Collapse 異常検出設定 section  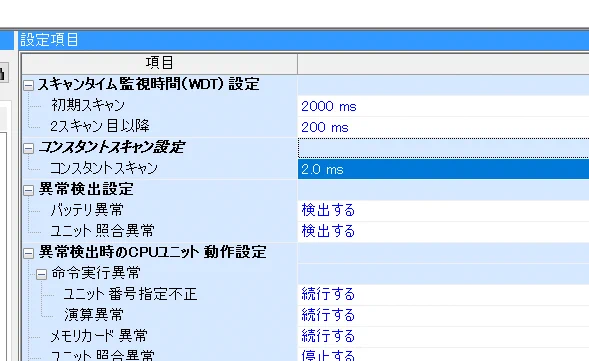pyautogui.click(x=28, y=190)
